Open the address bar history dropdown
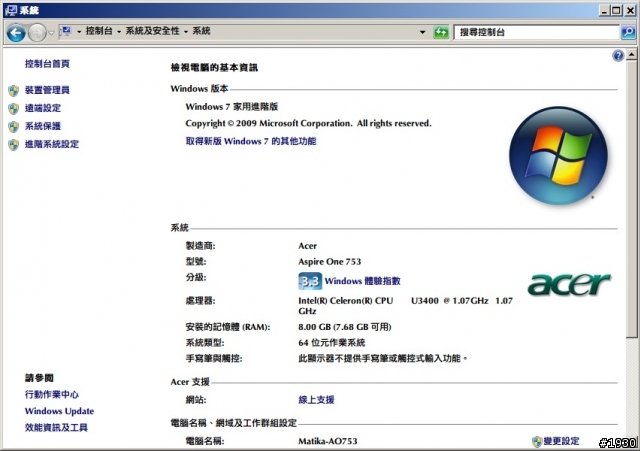The width and height of the screenshot is (640, 451). click(422, 32)
